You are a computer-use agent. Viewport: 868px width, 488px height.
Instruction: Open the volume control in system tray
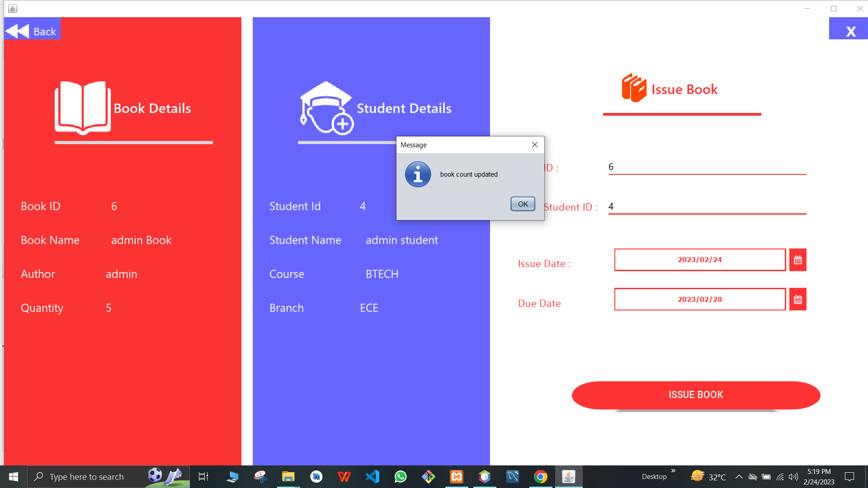coord(793,477)
